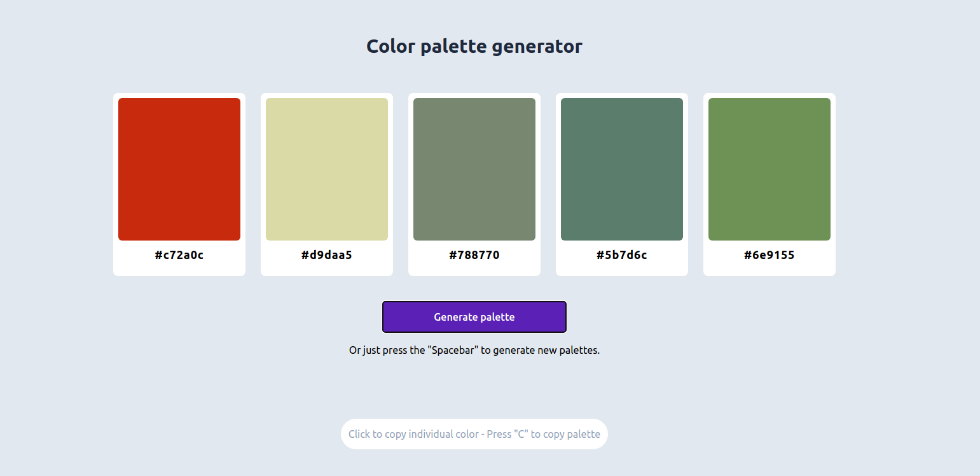The width and height of the screenshot is (980, 476).
Task: Click the first color card
Action: click(179, 184)
